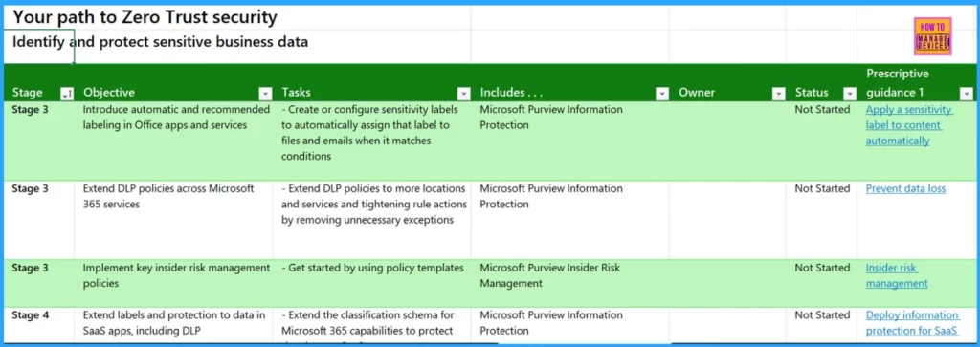Select Includes cell in DLP policies row
This screenshot has width=980, height=347.
569,220
